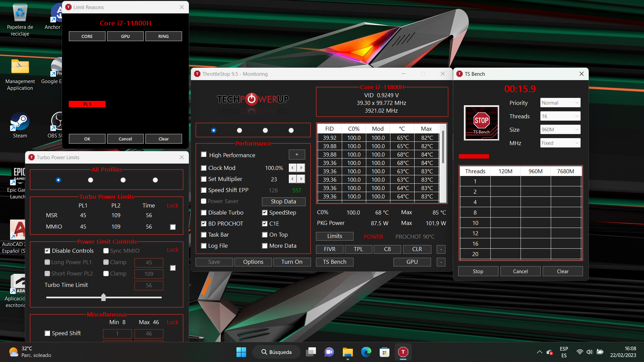
Task: Open the weather widget in the taskbar
Action: pyautogui.click(x=30, y=352)
